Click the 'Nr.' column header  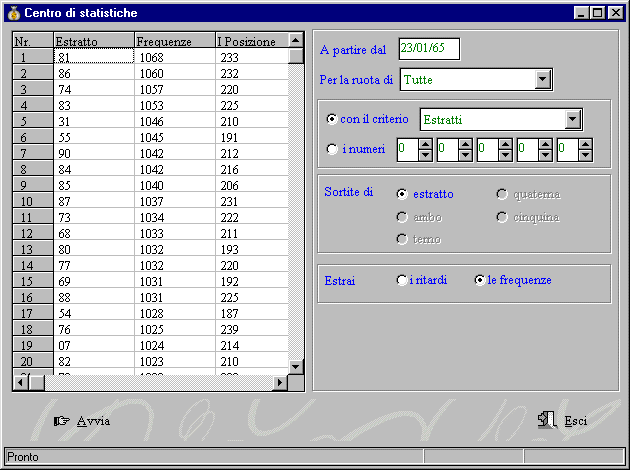pos(33,40)
